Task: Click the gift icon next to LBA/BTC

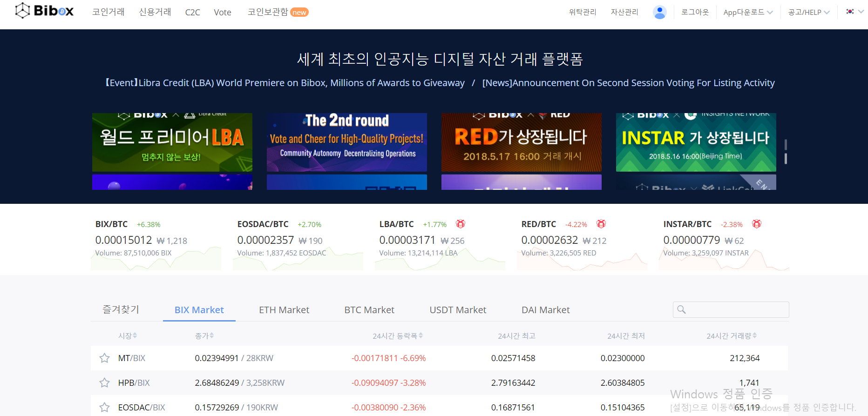Action: tap(461, 224)
